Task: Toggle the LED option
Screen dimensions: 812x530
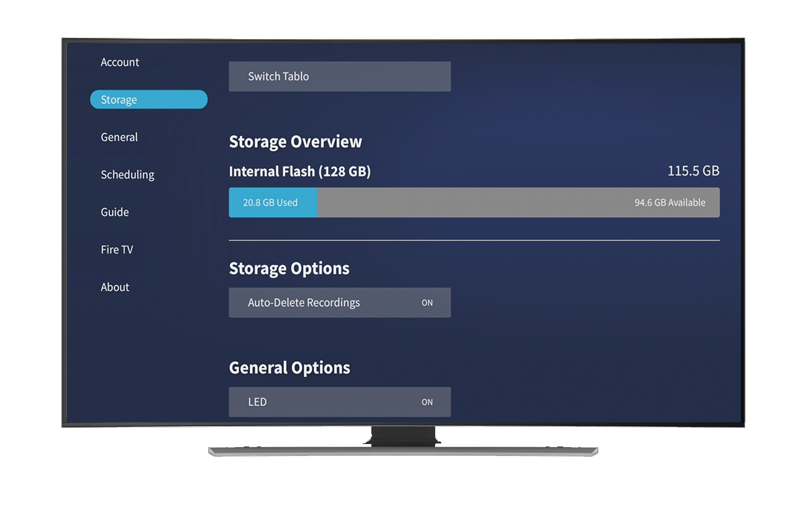Action: 340,402
